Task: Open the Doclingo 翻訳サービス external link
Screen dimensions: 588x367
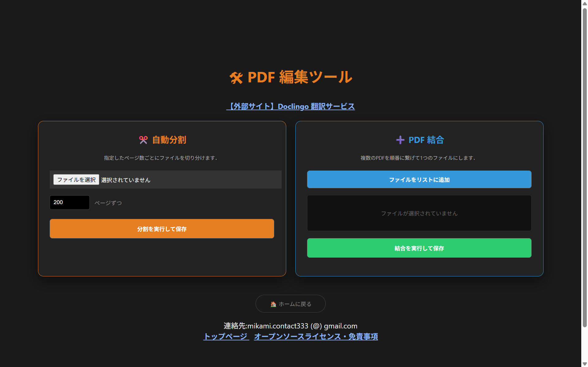Action: (x=290, y=106)
